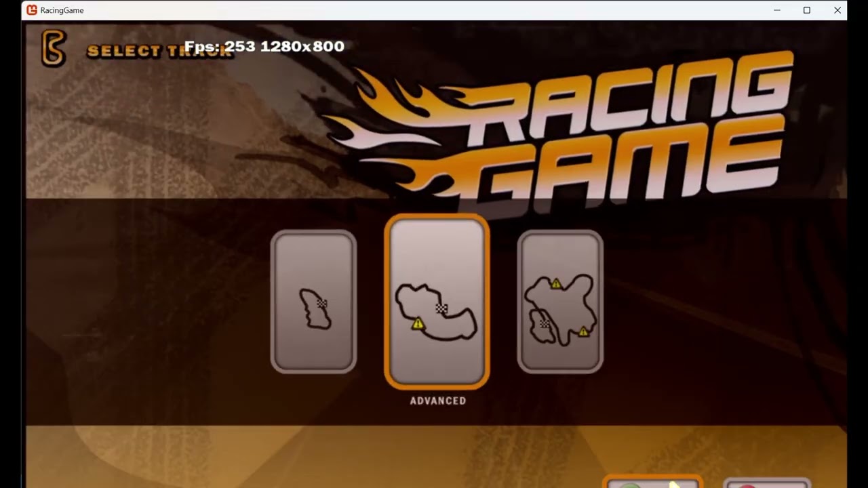Screen dimensions: 868x488
Task: Click the 'SELECT TRACK' heading text
Action: (x=160, y=51)
